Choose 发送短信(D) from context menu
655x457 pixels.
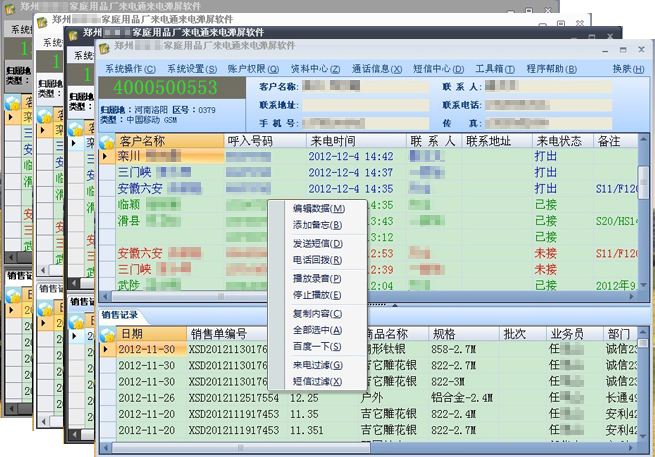(x=317, y=243)
